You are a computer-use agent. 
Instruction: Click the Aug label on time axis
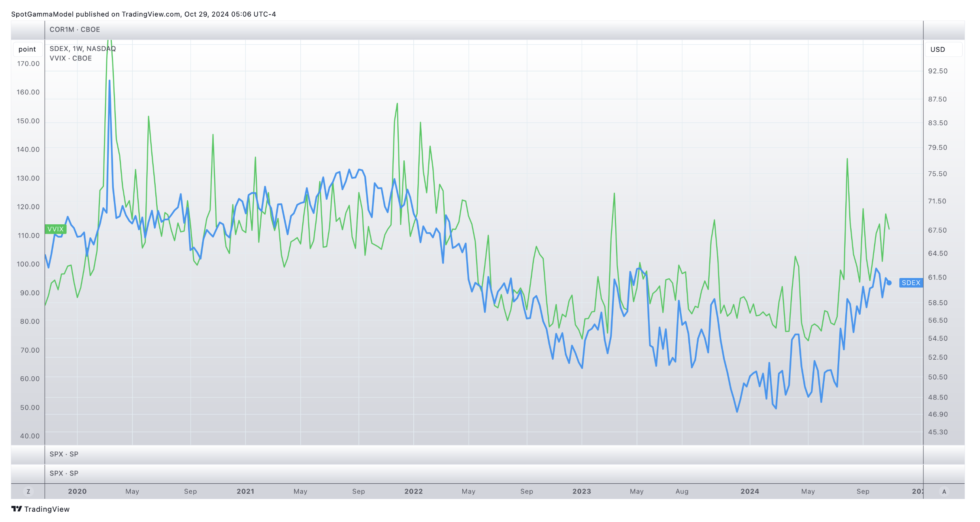682,492
